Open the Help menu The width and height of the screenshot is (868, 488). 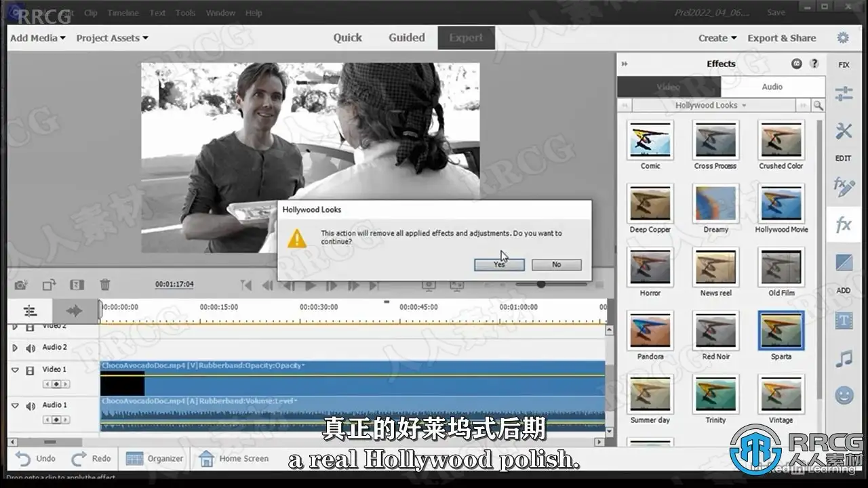[254, 13]
